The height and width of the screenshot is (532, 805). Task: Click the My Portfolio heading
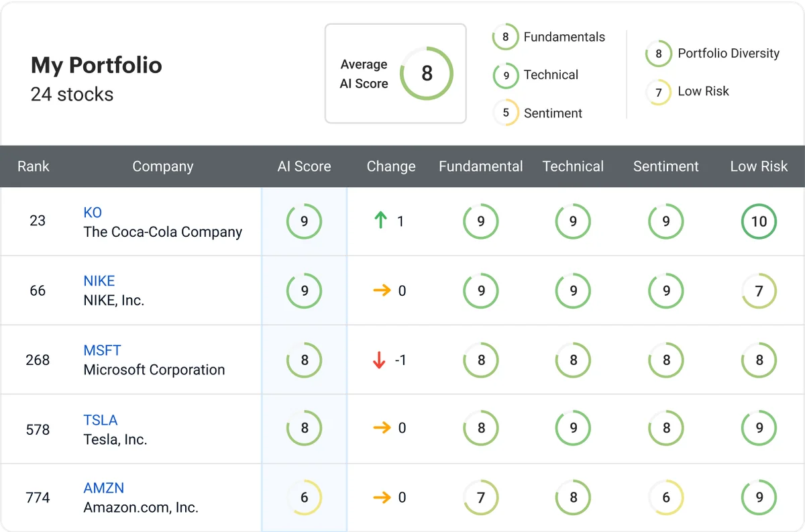pos(96,65)
